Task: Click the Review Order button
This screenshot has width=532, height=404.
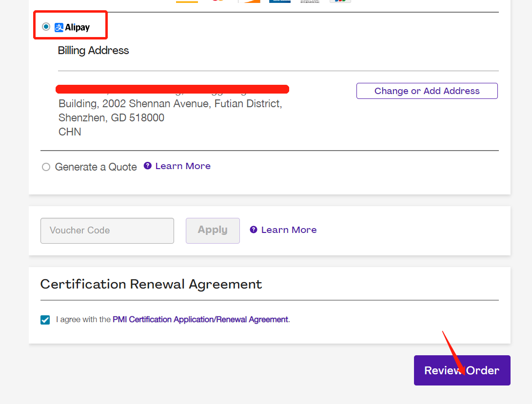Action: tap(462, 370)
